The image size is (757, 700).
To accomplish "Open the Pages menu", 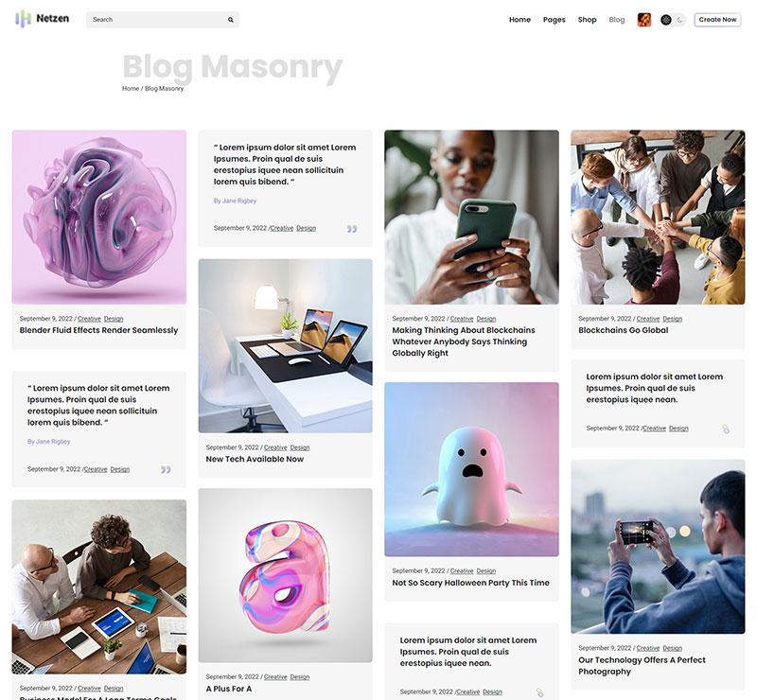I will 554,20.
